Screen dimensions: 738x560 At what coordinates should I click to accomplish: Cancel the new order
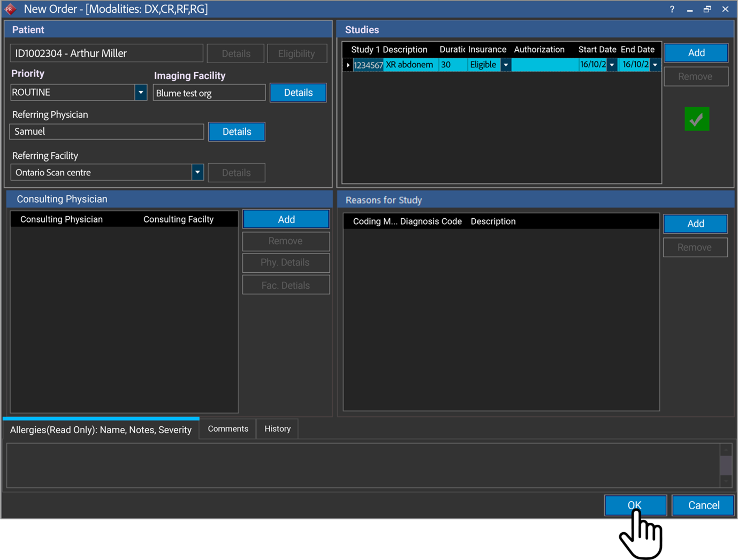click(x=703, y=505)
